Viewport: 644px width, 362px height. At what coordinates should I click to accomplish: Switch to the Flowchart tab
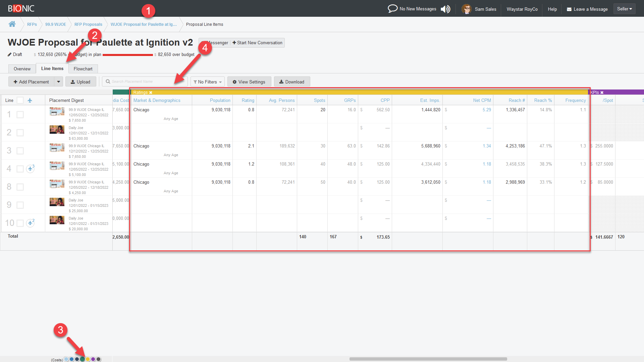(x=83, y=69)
